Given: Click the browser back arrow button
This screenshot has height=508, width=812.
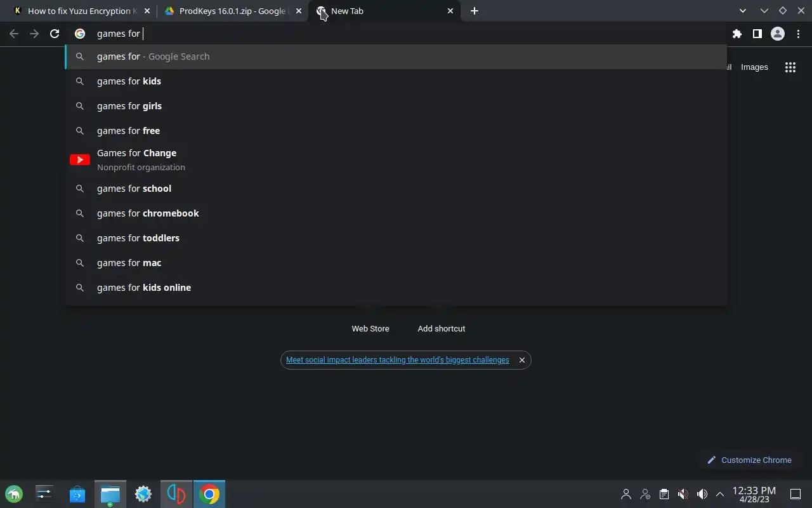Looking at the screenshot, I should click(x=14, y=34).
